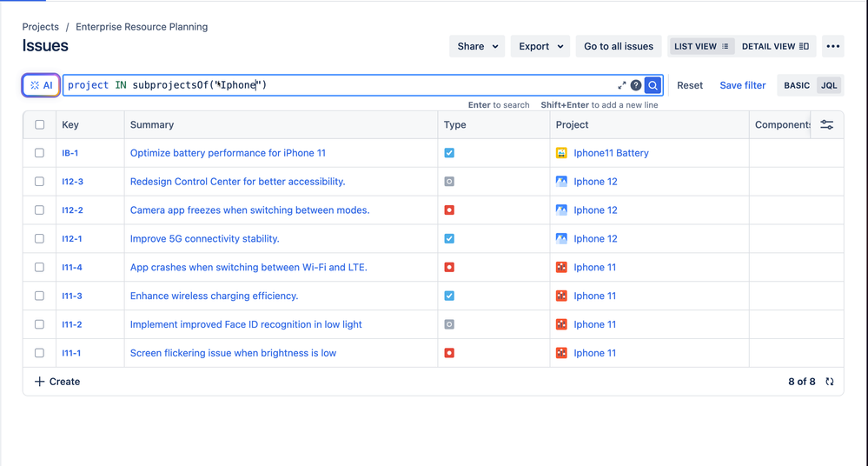
Task: Select the checkbox for issue I11-1
Action: coord(39,353)
